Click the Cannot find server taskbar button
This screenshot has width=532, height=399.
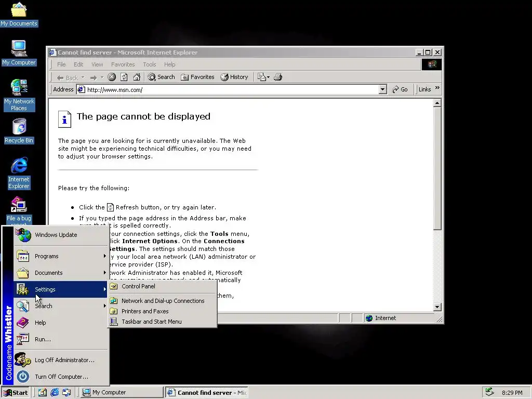coord(207,393)
